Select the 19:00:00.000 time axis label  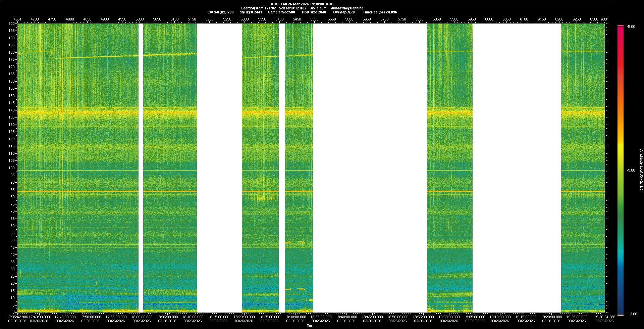tap(449, 317)
